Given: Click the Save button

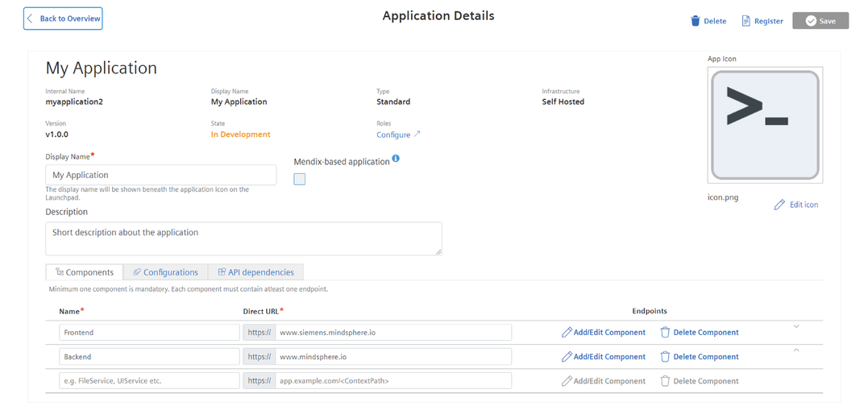Looking at the screenshot, I should (820, 20).
